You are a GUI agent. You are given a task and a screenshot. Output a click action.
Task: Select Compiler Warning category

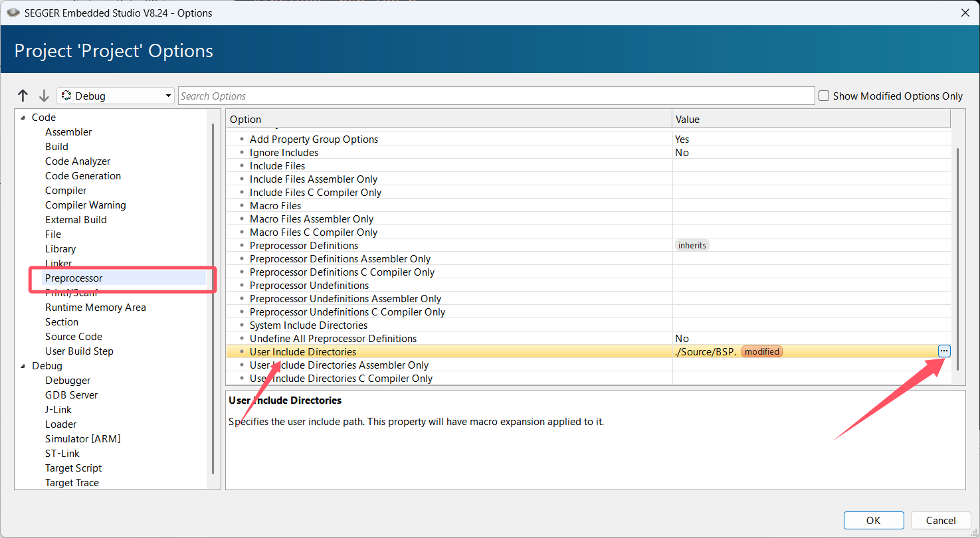(x=86, y=205)
